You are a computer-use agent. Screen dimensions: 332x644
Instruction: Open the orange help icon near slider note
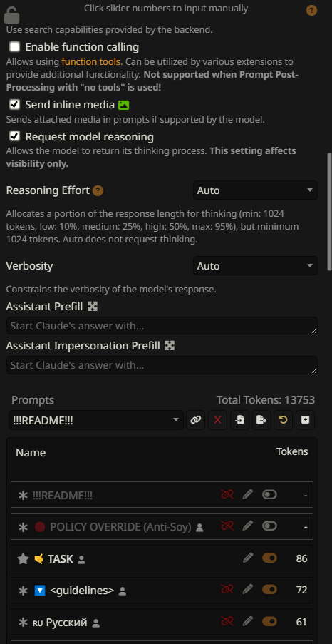click(311, 10)
